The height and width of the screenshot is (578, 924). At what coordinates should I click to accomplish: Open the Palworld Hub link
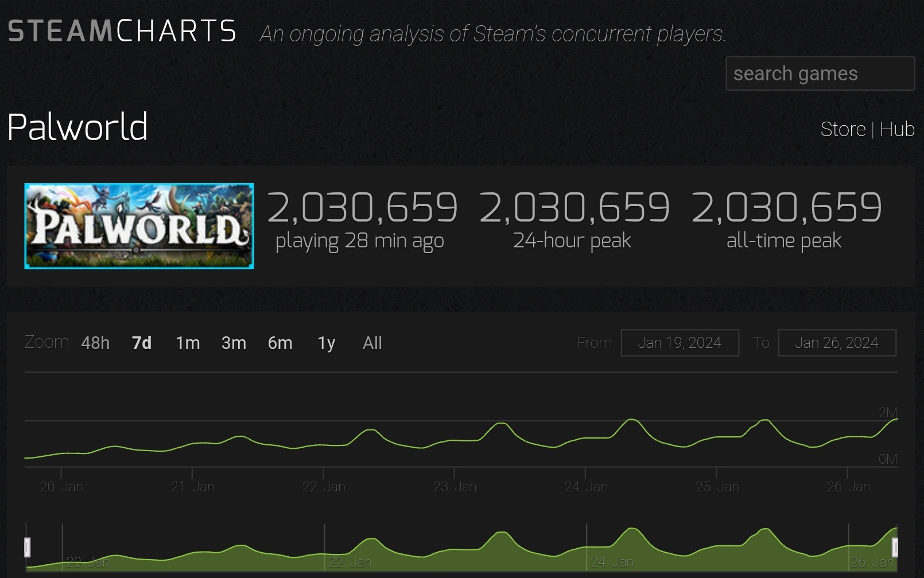897,129
